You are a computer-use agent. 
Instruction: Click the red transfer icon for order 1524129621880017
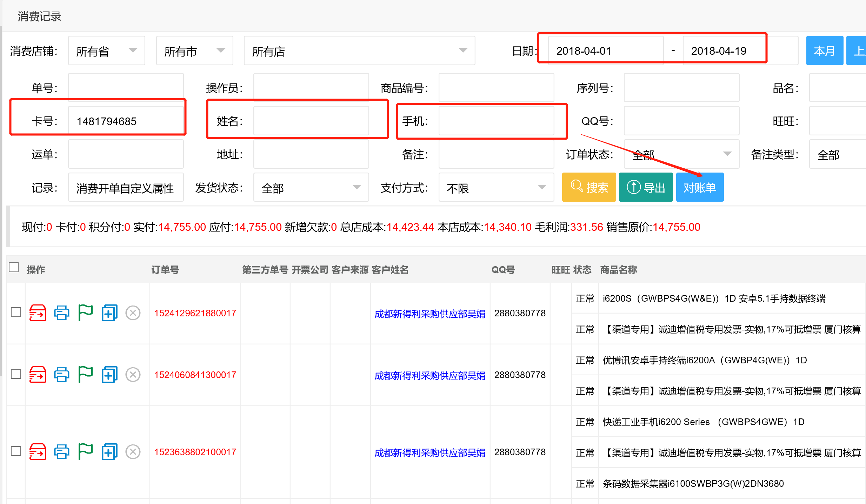pyautogui.click(x=38, y=313)
